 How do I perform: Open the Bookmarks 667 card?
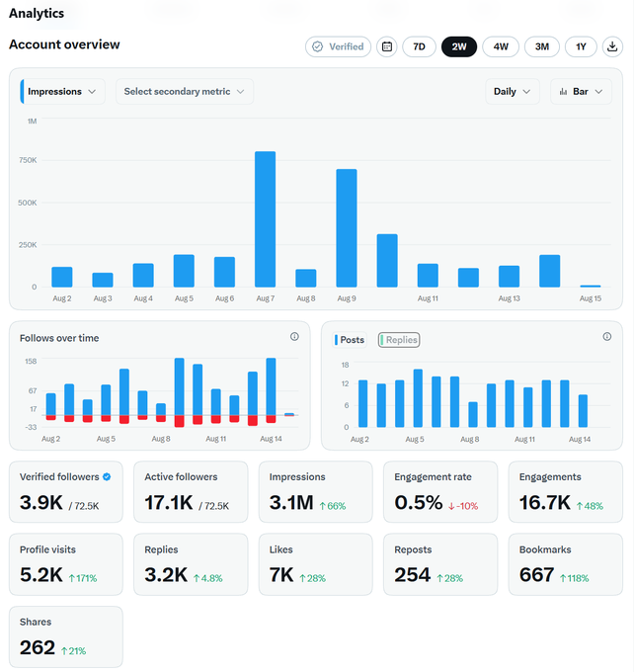coord(566,564)
